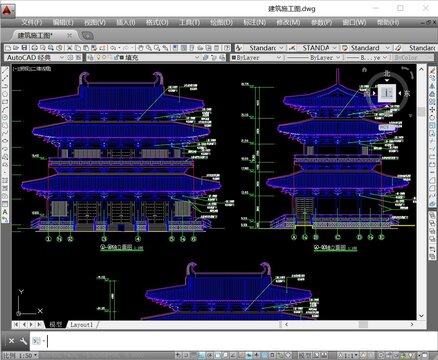Select the Erase tool on modify toolbar

coord(432,70)
